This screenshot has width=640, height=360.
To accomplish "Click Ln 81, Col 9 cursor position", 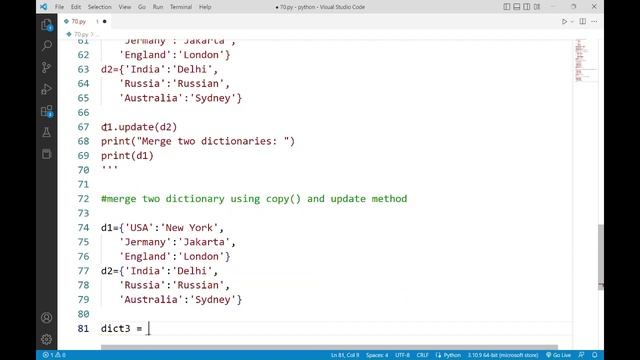I will click(345, 355).
